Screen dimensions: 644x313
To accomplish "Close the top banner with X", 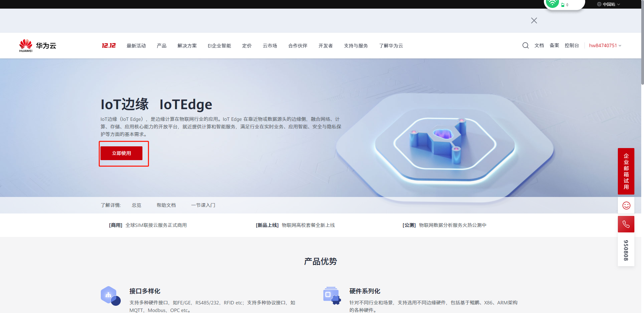I will point(534,21).
